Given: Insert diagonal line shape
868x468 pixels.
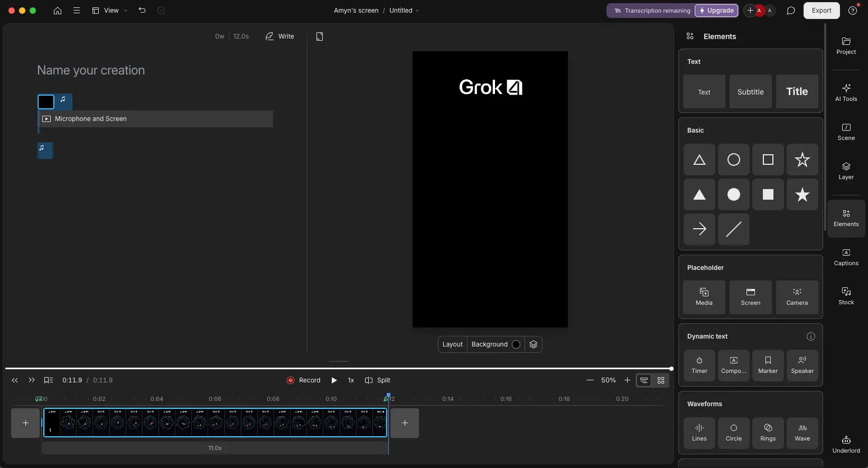Looking at the screenshot, I should pyautogui.click(x=734, y=229).
